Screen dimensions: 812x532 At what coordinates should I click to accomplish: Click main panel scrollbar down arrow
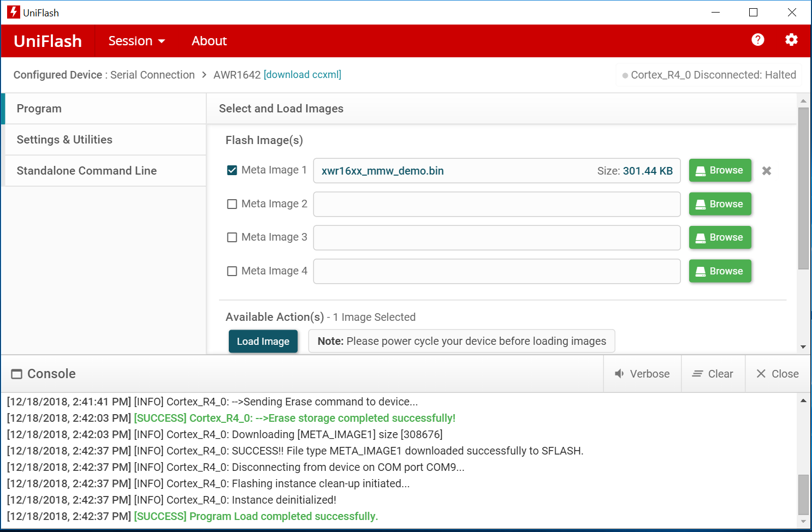click(803, 347)
